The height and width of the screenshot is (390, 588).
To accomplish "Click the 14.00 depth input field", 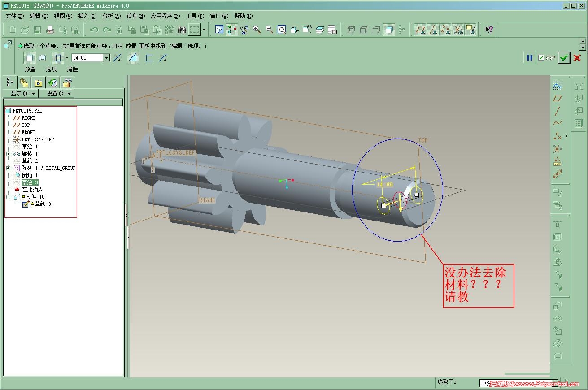I will (87, 58).
